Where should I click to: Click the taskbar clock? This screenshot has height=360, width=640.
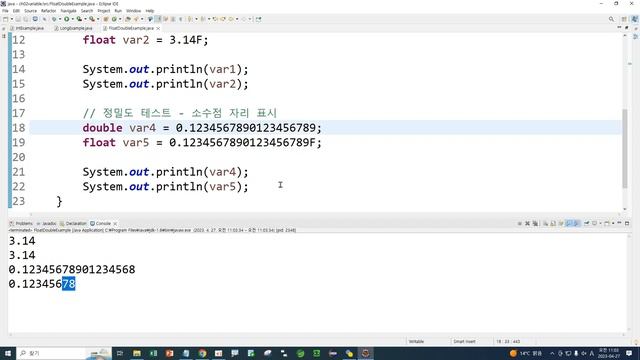(x=608, y=353)
